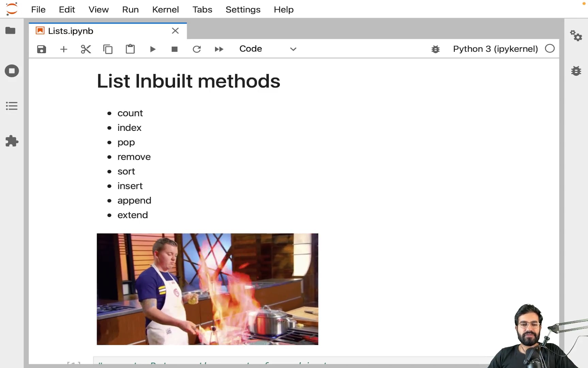Image resolution: width=588 pixels, height=368 pixels.
Task: Open the Edit menu
Action: 67,10
